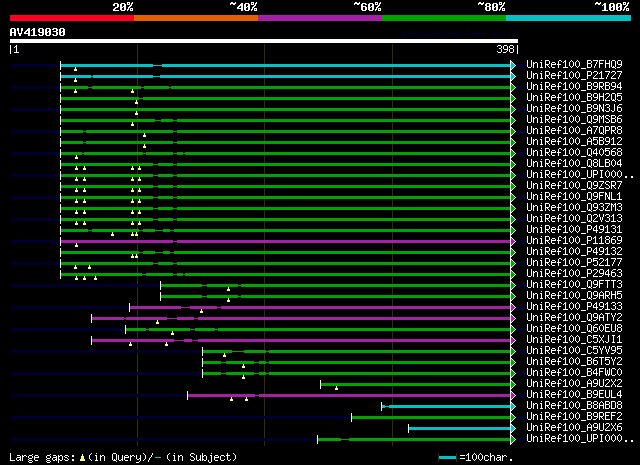Viewport: 640px width, 465px height.
Task: Click the white query sequence bar
Action: pos(264,41)
